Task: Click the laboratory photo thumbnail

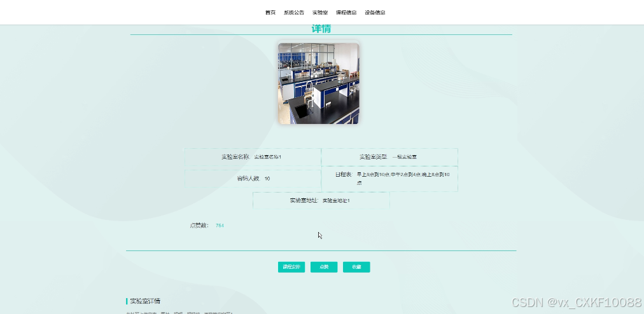Action: 319,83
